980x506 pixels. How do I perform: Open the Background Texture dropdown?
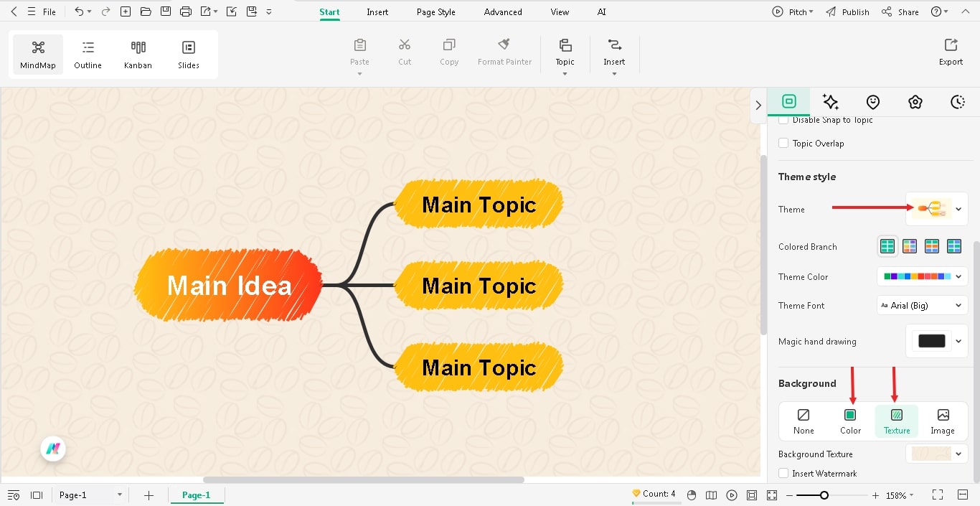(x=937, y=454)
